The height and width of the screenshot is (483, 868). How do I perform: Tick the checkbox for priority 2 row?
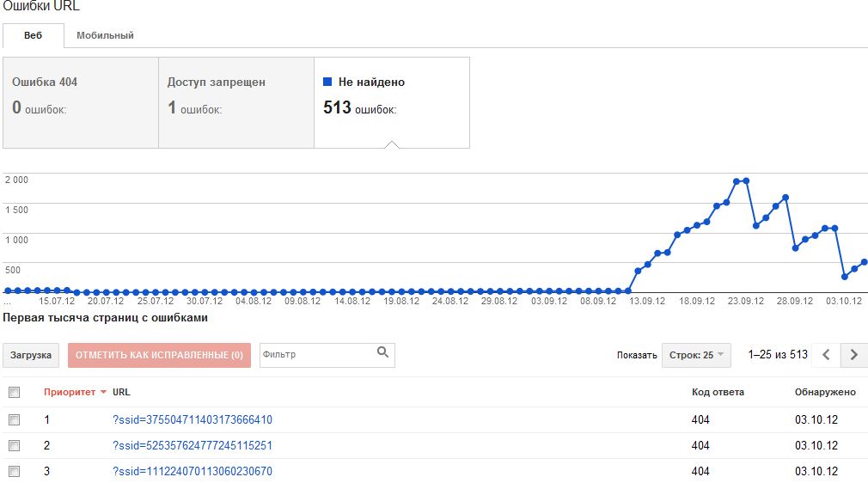click(14, 446)
